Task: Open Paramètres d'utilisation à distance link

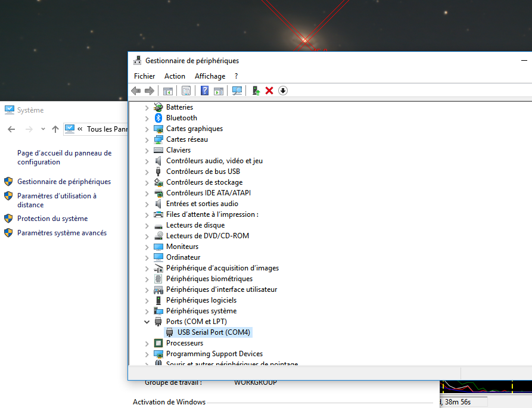Action: [x=57, y=200]
